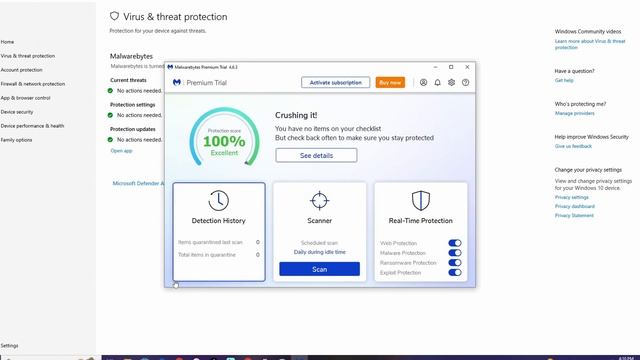Screen dimensions: 640x360
Task: Click Manage providers link
Action: click(x=575, y=113)
